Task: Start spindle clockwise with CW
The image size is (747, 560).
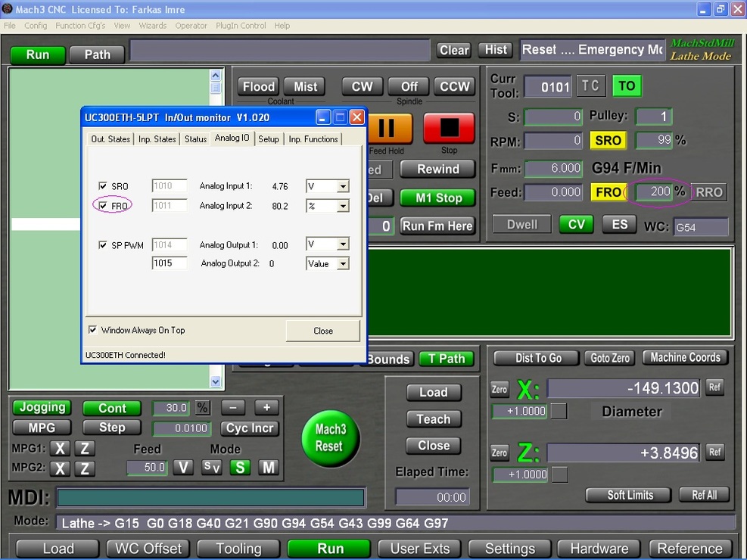Action: 362,87
